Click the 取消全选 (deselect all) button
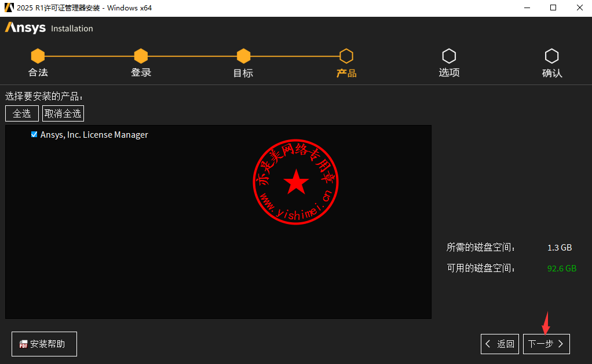The width and height of the screenshot is (592, 364). [63, 113]
